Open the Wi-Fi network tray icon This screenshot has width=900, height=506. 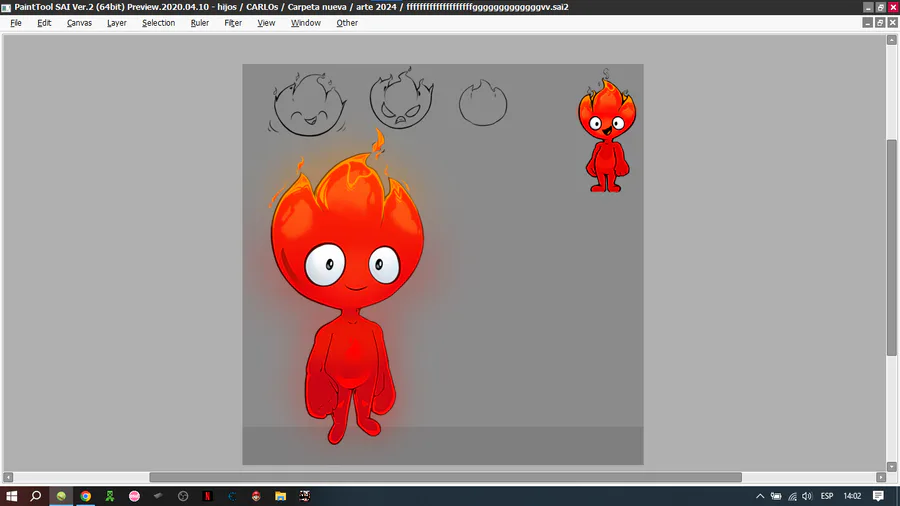[792, 496]
